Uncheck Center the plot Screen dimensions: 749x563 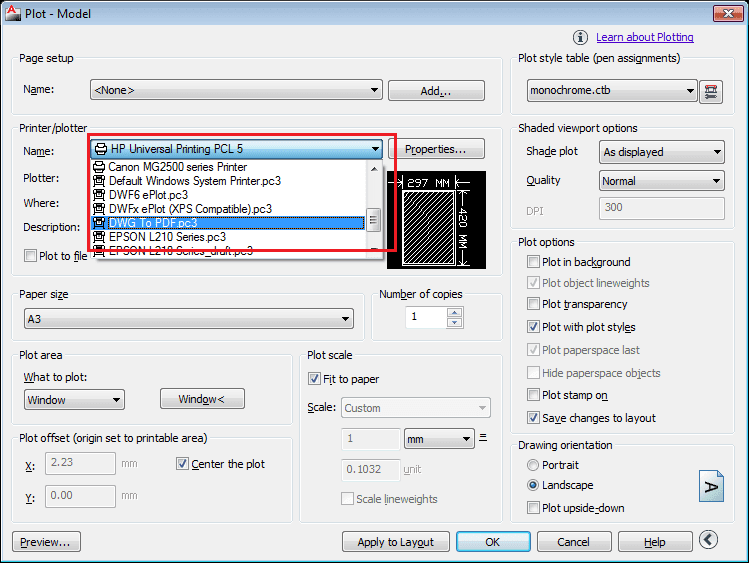(x=182, y=464)
